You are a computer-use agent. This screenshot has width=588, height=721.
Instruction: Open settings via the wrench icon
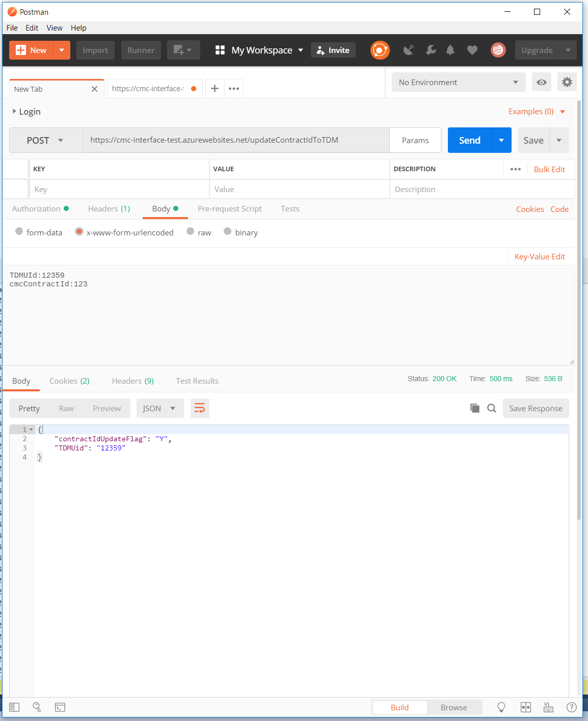point(431,50)
